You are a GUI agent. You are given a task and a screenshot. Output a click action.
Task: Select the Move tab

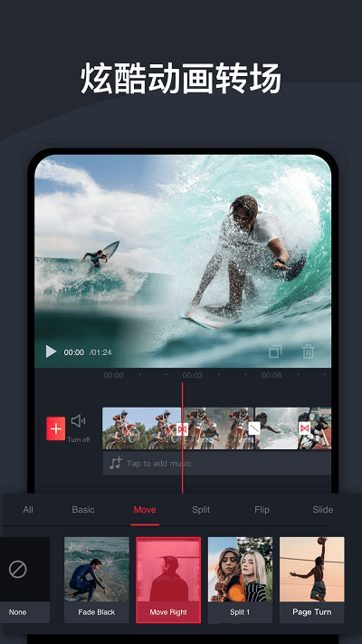145,510
